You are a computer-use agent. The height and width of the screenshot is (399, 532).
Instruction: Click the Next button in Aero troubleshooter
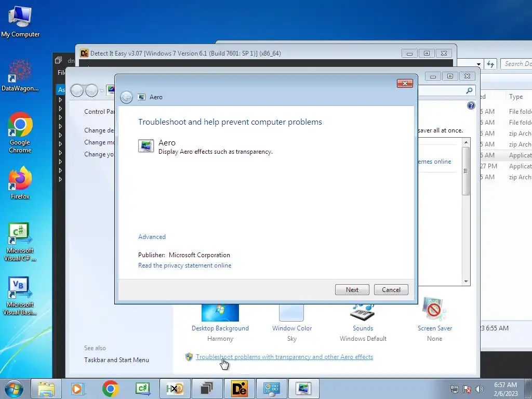click(x=352, y=290)
